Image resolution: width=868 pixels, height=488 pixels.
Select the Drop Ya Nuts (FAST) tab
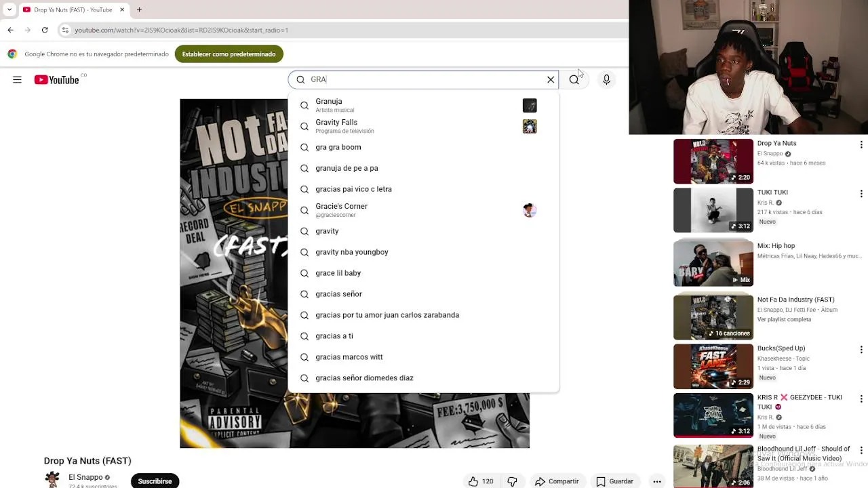pyautogui.click(x=73, y=9)
